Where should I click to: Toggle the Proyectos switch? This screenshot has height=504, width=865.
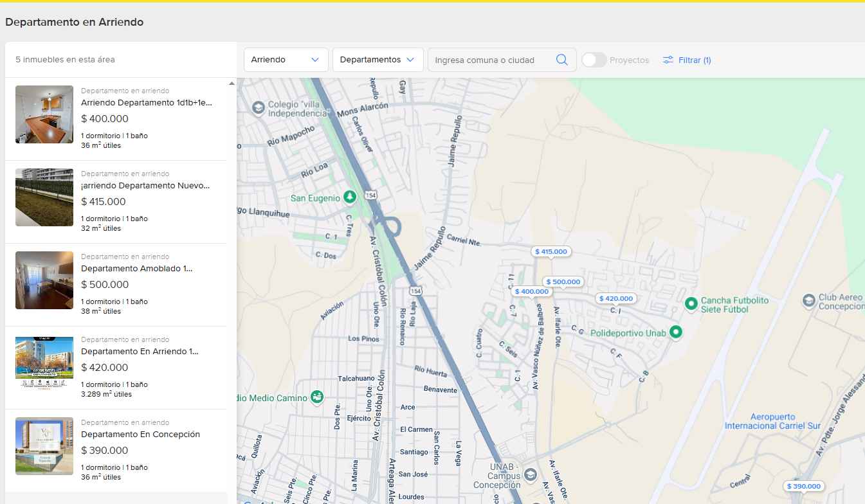click(x=594, y=60)
